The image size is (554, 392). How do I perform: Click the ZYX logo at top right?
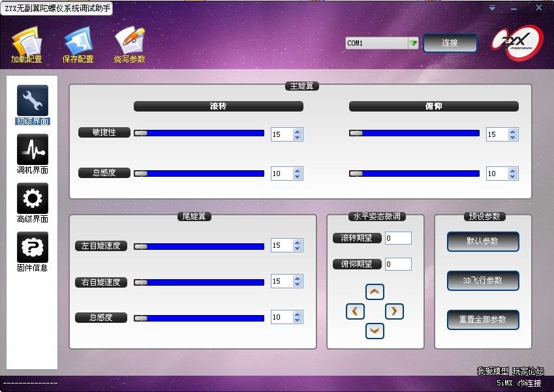[517, 43]
